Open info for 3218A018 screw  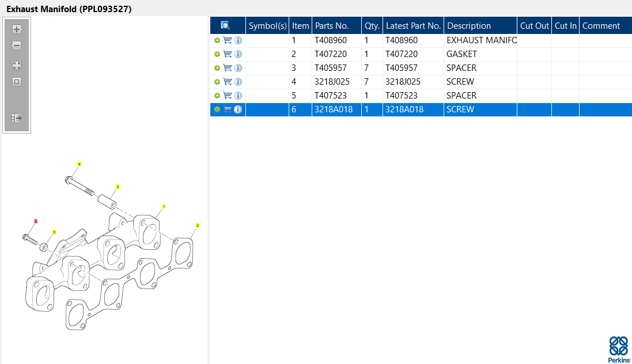click(x=238, y=109)
